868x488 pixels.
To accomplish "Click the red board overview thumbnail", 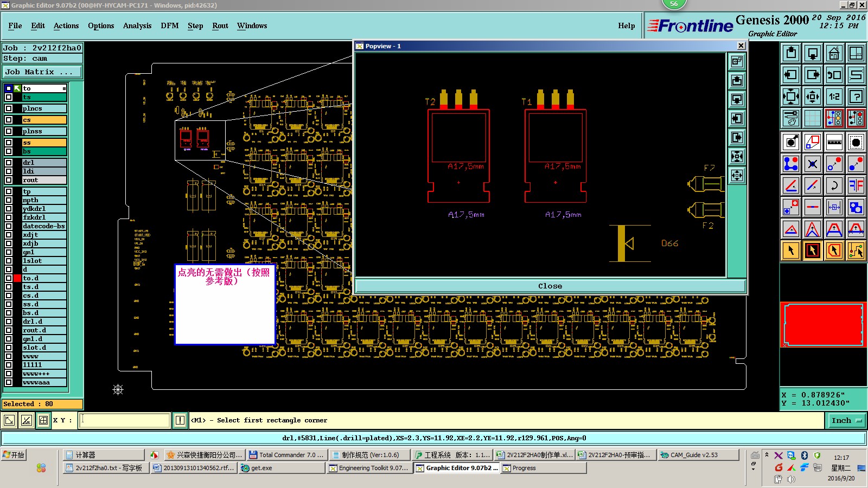I will tap(823, 324).
